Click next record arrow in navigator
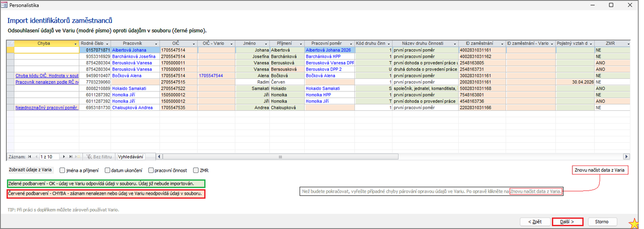The height and width of the screenshot is (229, 644). pyautogui.click(x=64, y=157)
